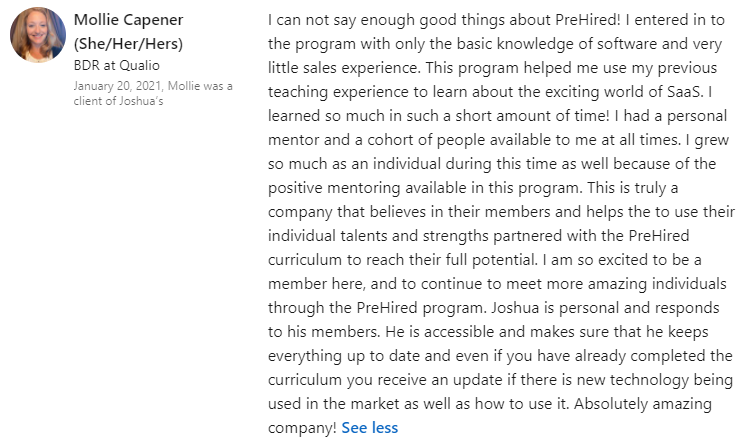743x440 pixels.
Task: Open the Mollie Capener name link
Action: (127, 19)
